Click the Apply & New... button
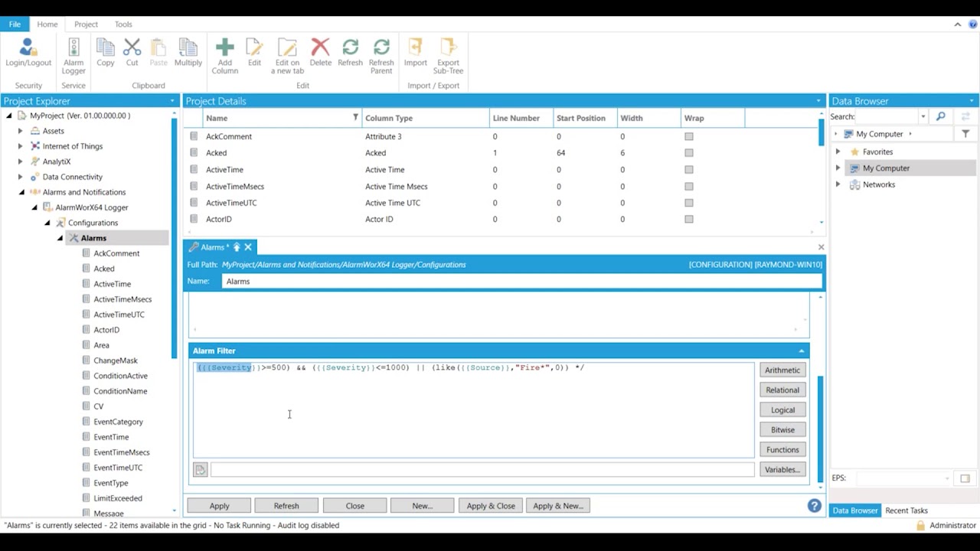Screen dimensions: 980x551 [558, 506]
